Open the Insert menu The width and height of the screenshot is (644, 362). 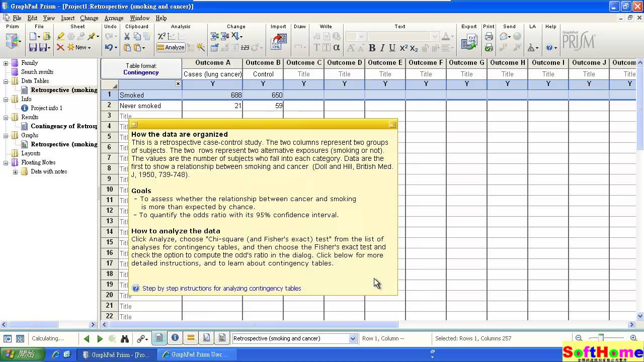pyautogui.click(x=67, y=18)
